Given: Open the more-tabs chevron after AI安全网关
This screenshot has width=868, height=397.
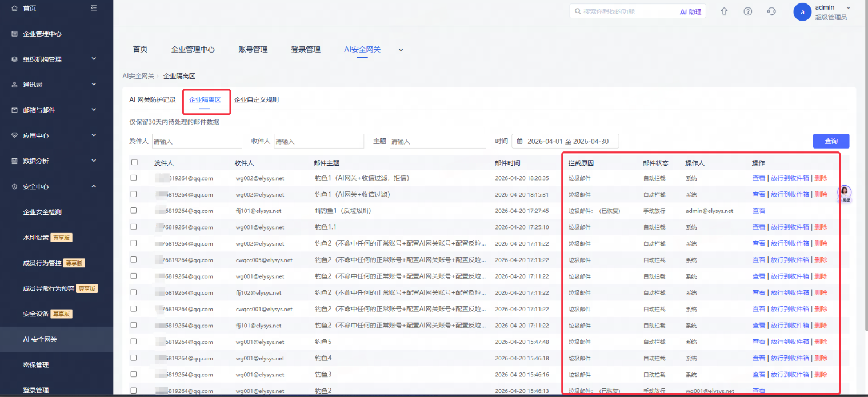Looking at the screenshot, I should pyautogui.click(x=401, y=50).
